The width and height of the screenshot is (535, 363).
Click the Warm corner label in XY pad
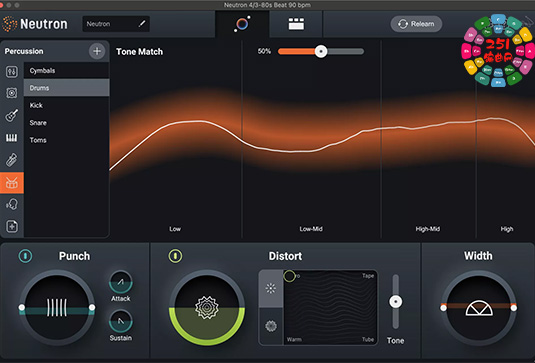(x=294, y=339)
